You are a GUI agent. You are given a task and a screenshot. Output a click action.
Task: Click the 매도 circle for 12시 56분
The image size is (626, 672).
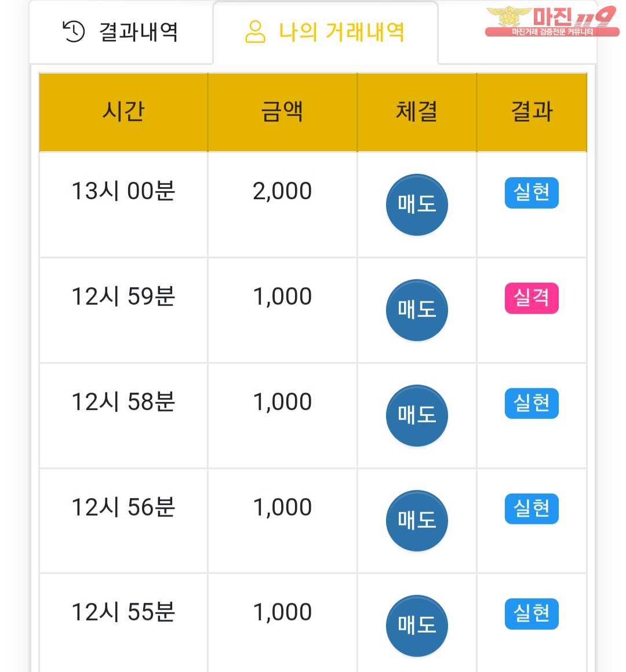[x=417, y=521]
